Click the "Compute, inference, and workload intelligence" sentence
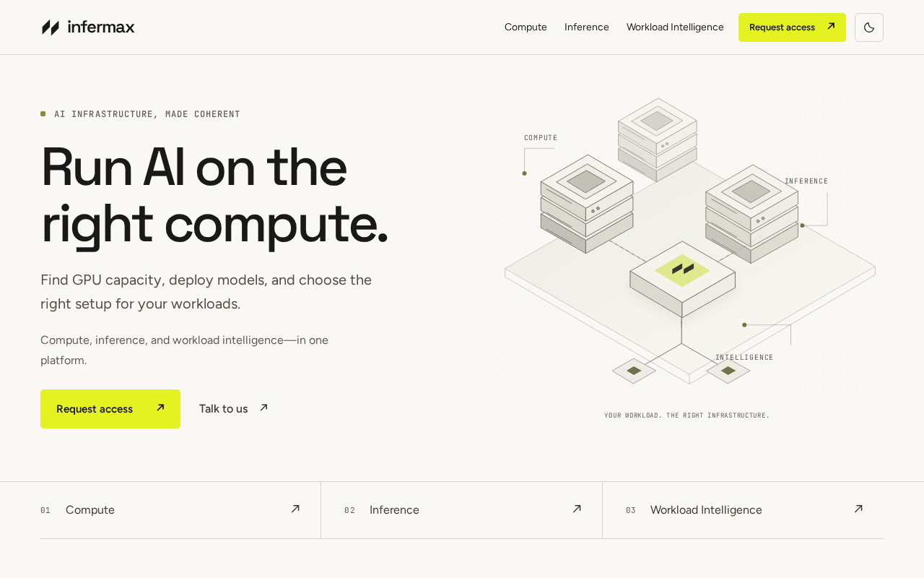This screenshot has height=578, width=924. (x=185, y=350)
